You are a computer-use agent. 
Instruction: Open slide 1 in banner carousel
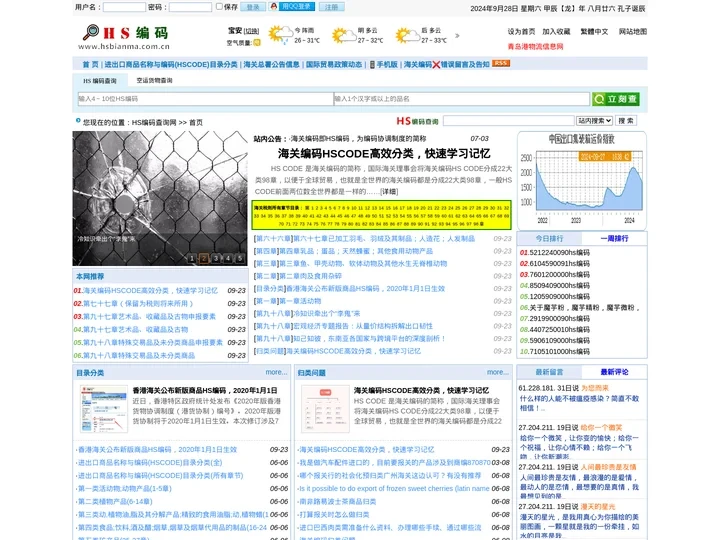point(192,259)
